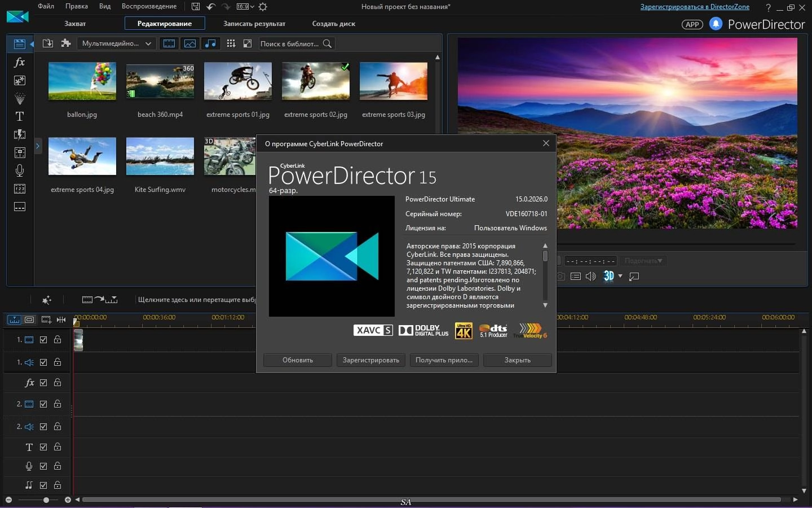Open the 3D mode dropdown arrow
This screenshot has height=508, width=812.
tap(620, 276)
